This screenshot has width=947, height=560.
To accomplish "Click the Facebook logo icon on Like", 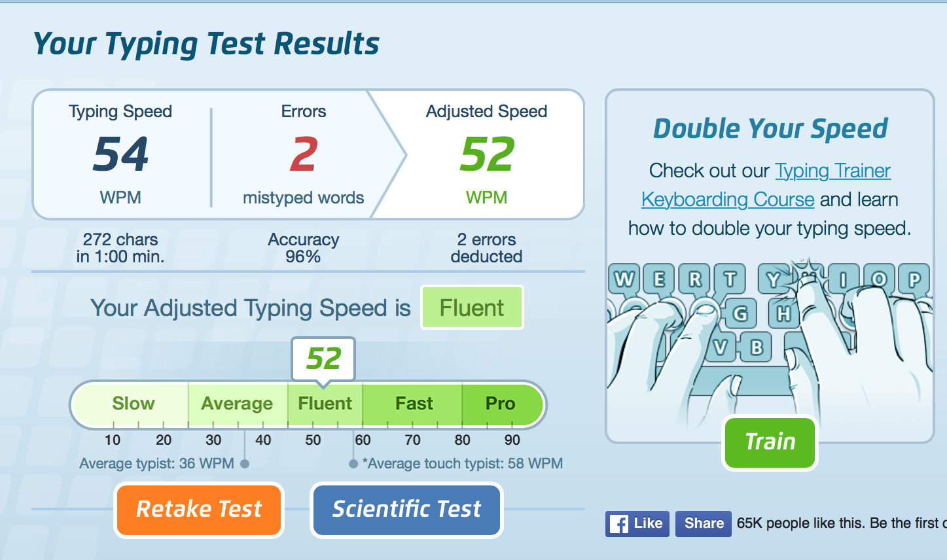I will click(x=619, y=524).
